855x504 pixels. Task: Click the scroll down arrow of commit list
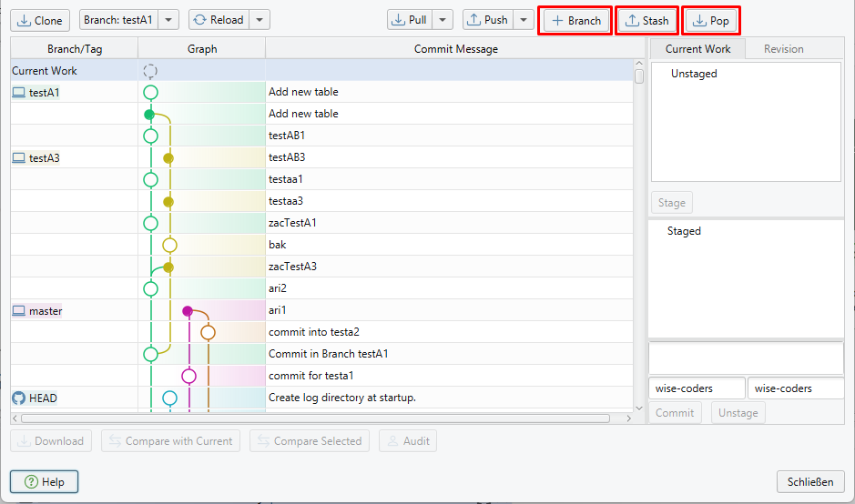(639, 408)
